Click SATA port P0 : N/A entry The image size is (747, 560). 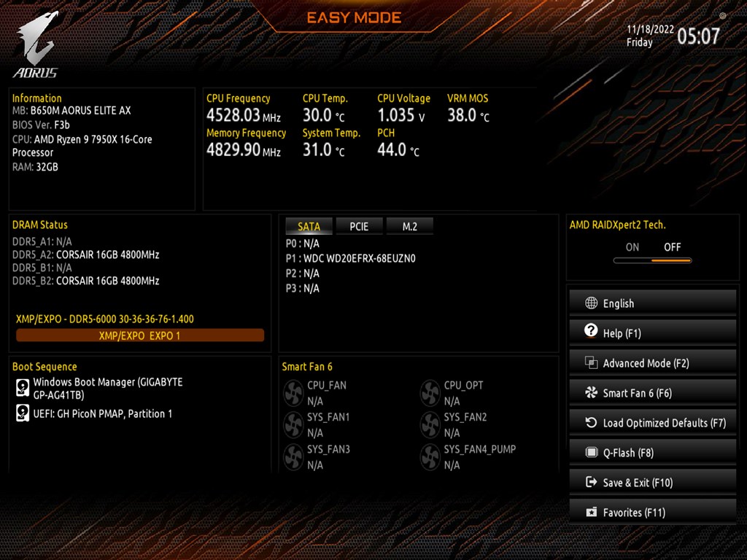point(303,244)
